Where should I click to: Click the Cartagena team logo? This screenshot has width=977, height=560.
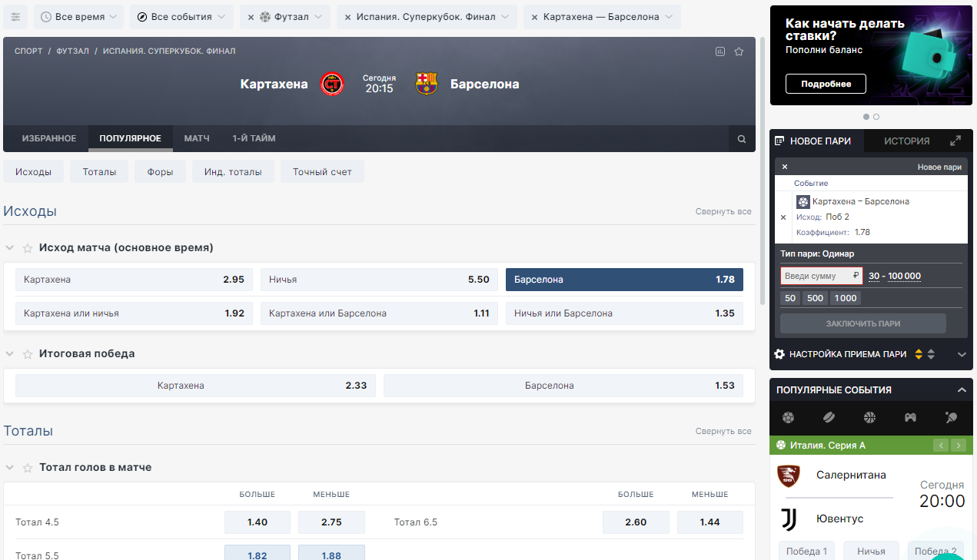tap(332, 84)
